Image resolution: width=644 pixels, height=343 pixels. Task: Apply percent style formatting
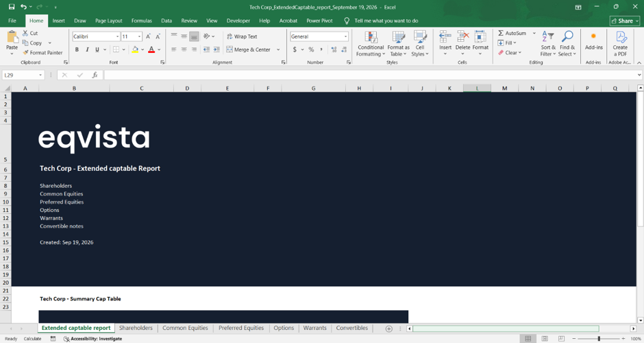311,49
